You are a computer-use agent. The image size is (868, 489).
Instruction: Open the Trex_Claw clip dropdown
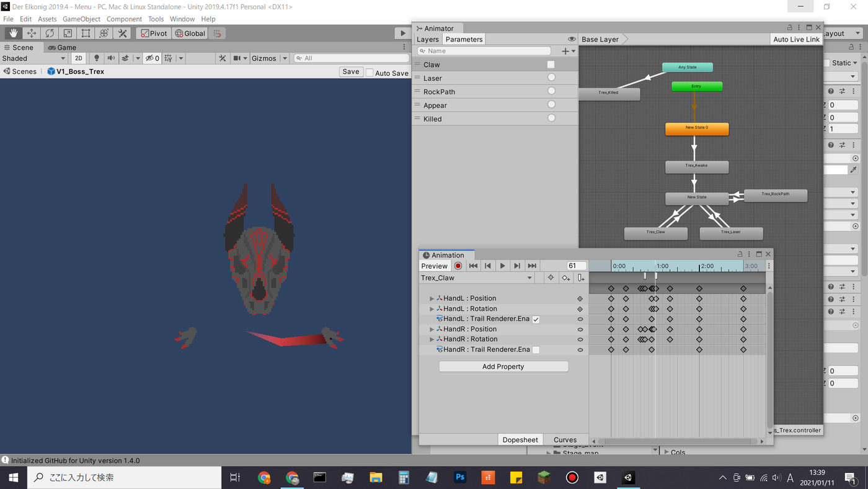click(477, 278)
